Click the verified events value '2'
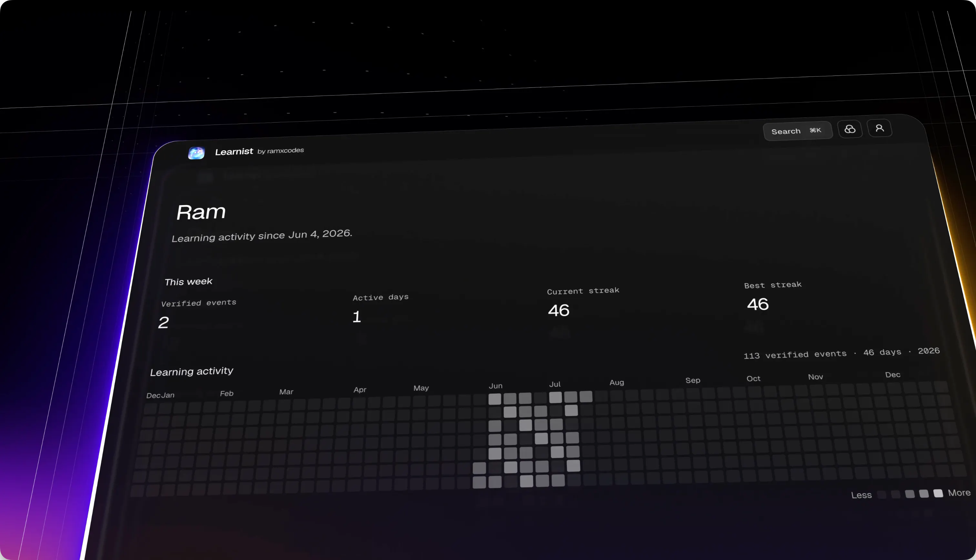 pyautogui.click(x=164, y=322)
